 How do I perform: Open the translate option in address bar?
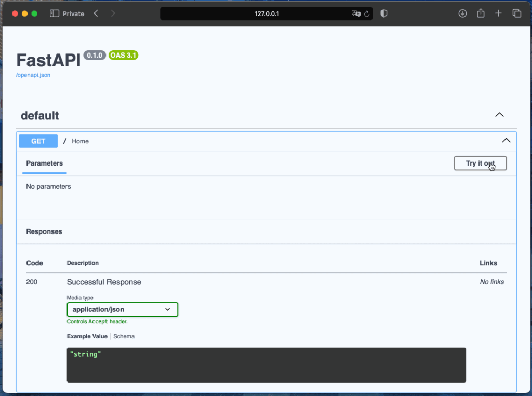356,13
